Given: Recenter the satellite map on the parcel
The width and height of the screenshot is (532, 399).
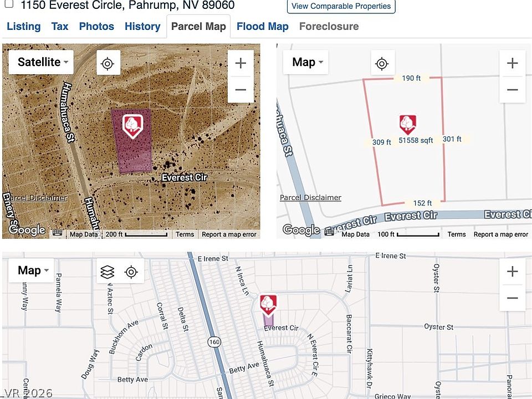Looking at the screenshot, I should 108,63.
